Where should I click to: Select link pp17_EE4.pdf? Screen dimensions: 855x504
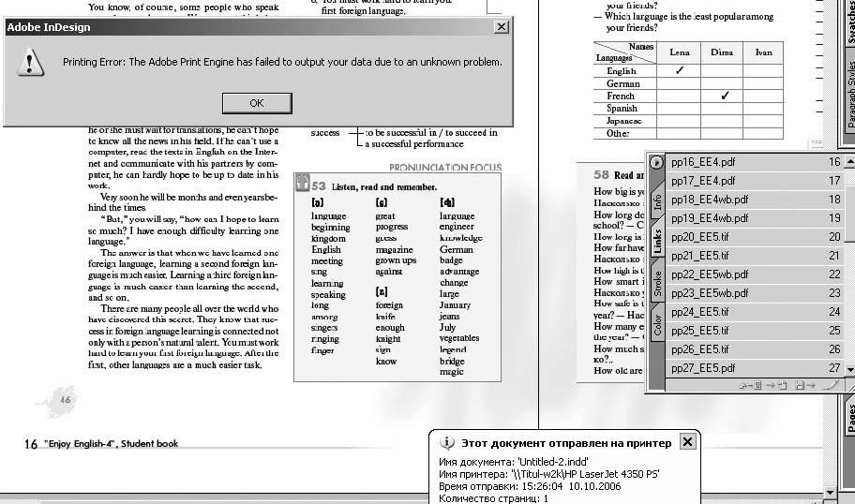point(756,181)
